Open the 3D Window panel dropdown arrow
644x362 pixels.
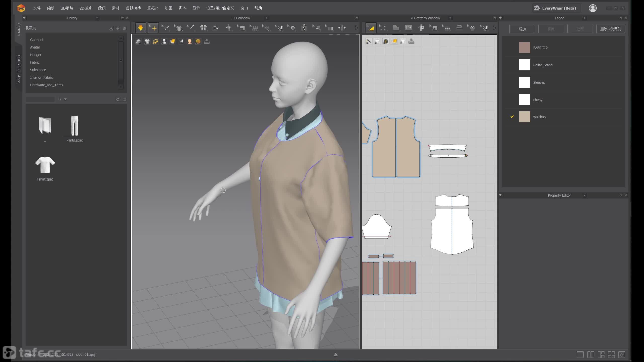(266, 18)
